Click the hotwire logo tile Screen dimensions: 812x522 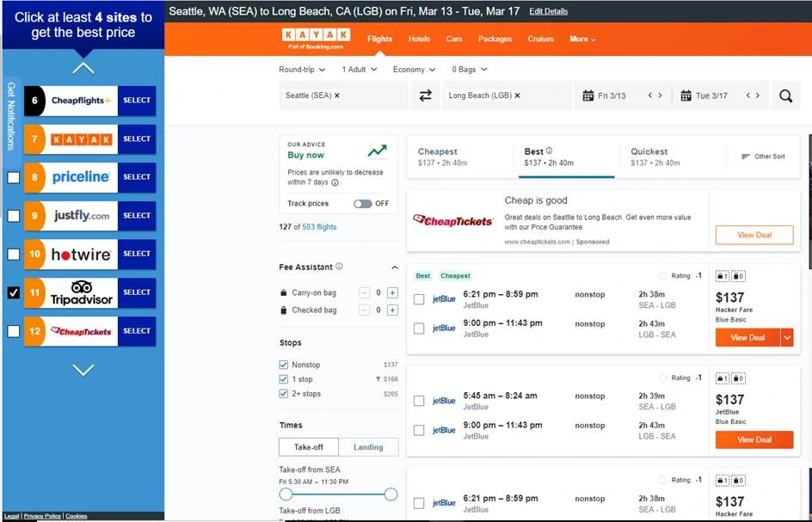(x=81, y=255)
